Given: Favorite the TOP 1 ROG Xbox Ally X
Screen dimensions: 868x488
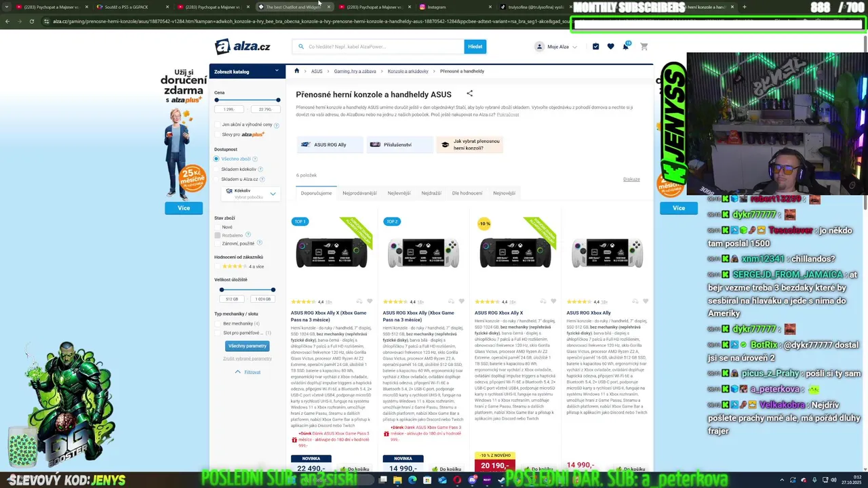Looking at the screenshot, I should click(x=370, y=301).
